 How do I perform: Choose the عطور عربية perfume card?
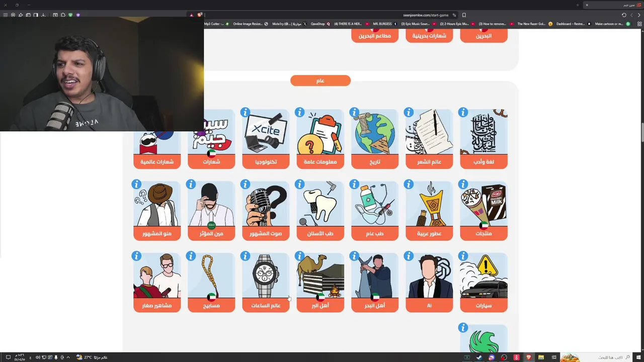(x=429, y=211)
